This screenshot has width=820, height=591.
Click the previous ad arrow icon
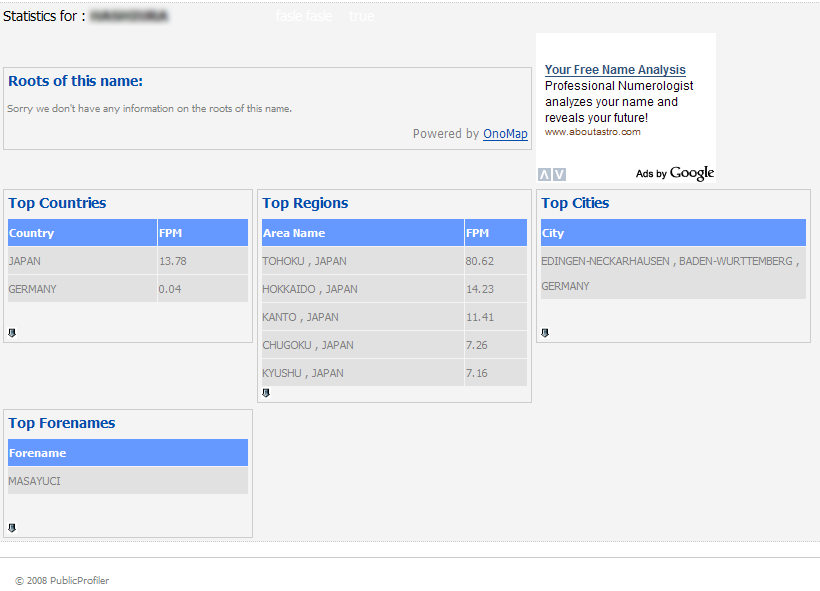pos(544,174)
